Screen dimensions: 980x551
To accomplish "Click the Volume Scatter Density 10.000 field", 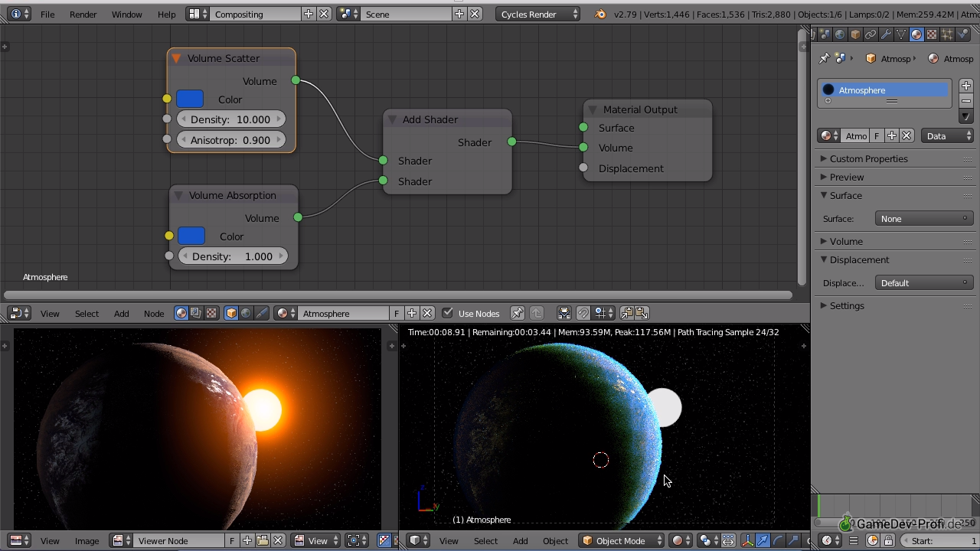I will click(230, 119).
